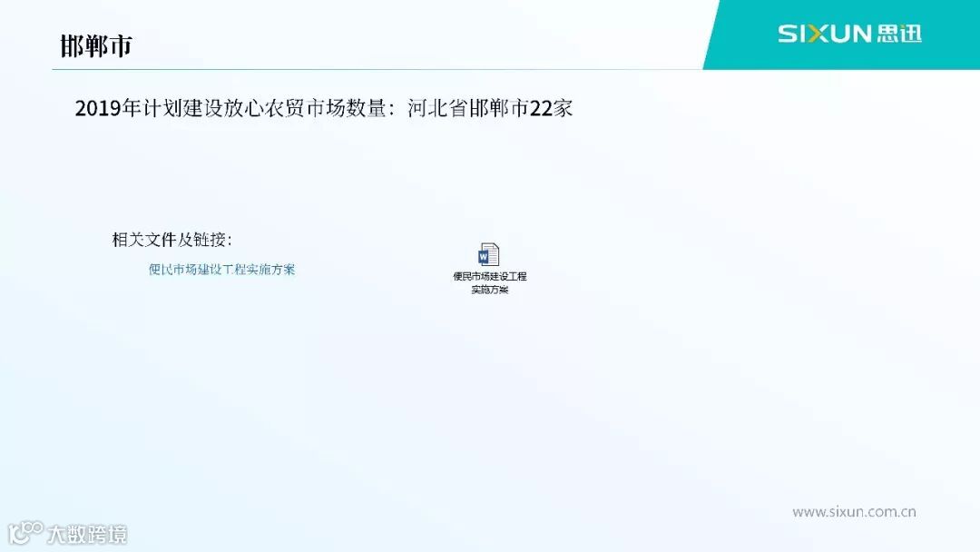
Task: Select the 相关文件及链接 label
Action: click(x=171, y=240)
